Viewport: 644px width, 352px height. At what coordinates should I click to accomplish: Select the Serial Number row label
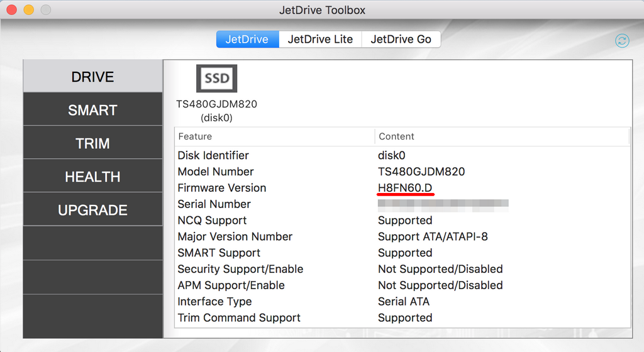coord(214,204)
